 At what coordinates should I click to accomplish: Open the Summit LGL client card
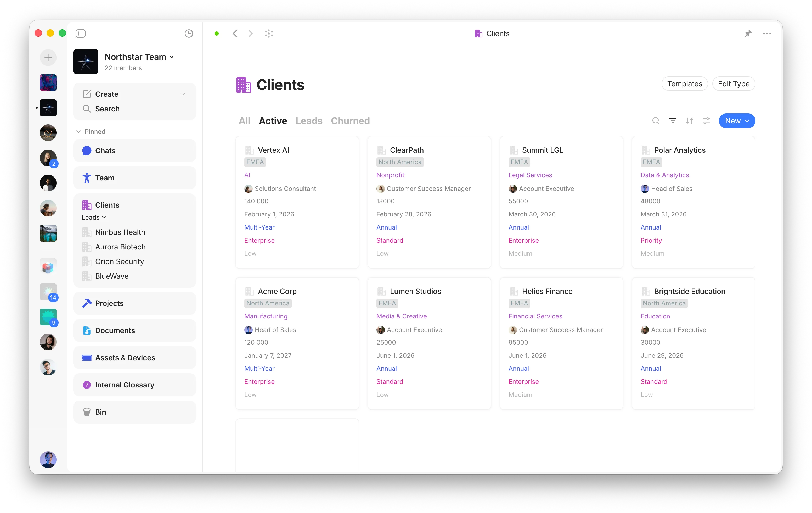click(561, 202)
